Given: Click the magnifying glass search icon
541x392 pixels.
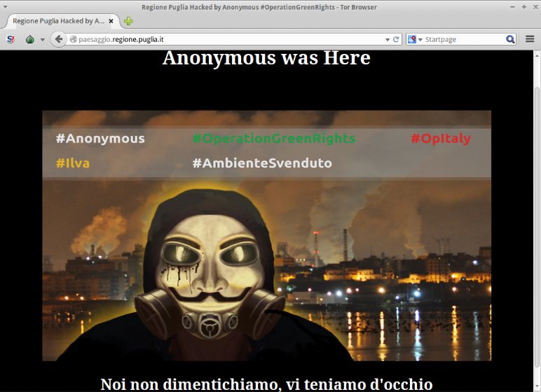Looking at the screenshot, I should pos(510,39).
